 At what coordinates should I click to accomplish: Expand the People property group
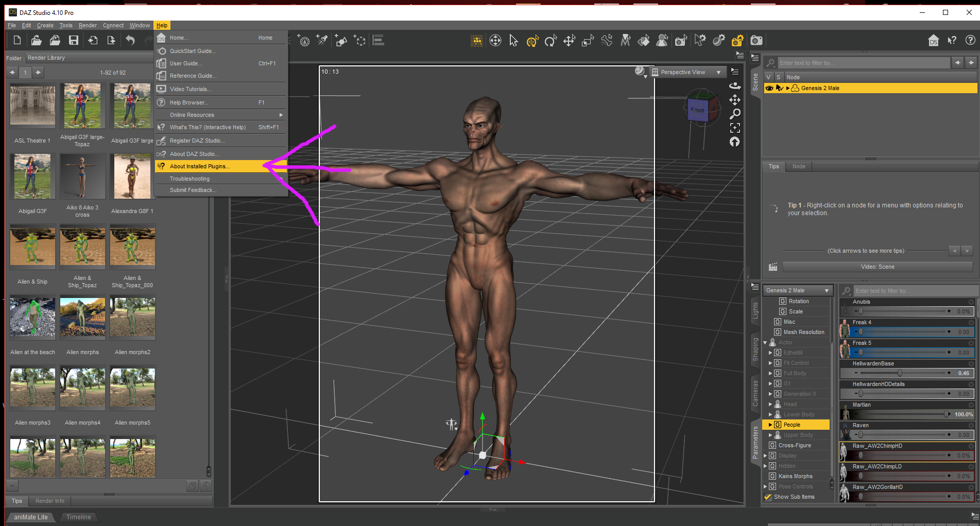(770, 425)
